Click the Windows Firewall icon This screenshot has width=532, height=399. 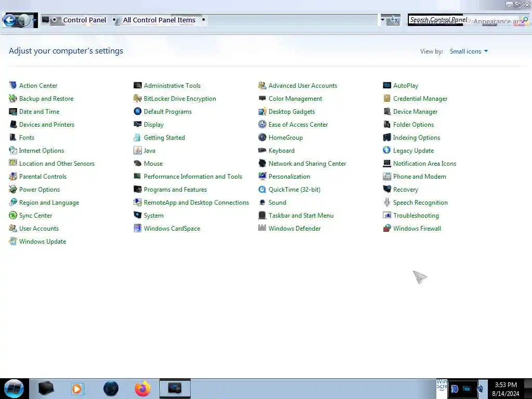387,229
